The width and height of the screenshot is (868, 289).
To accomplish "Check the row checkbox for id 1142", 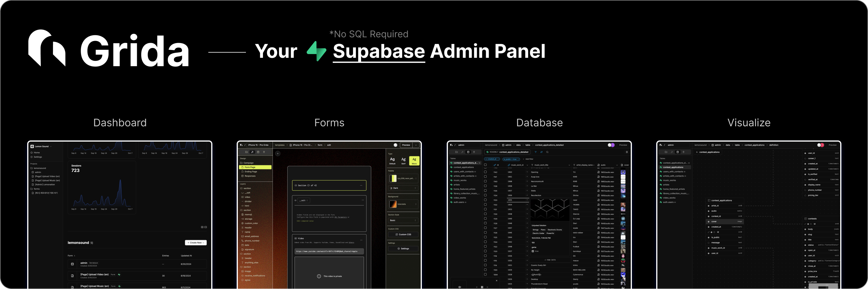I will pos(485,172).
